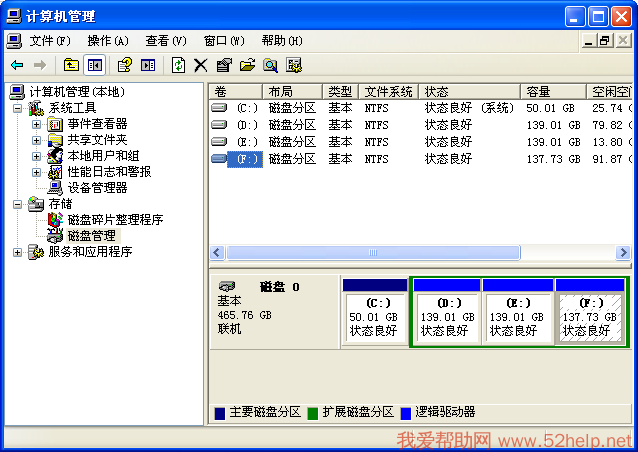The image size is (638, 452).
Task: Click the 文件系统 column header
Action: click(388, 92)
